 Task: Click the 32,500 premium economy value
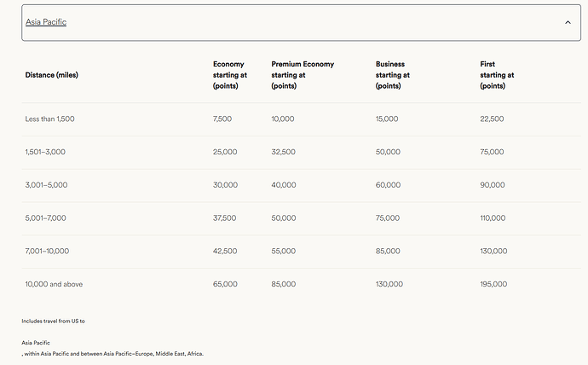coord(283,152)
